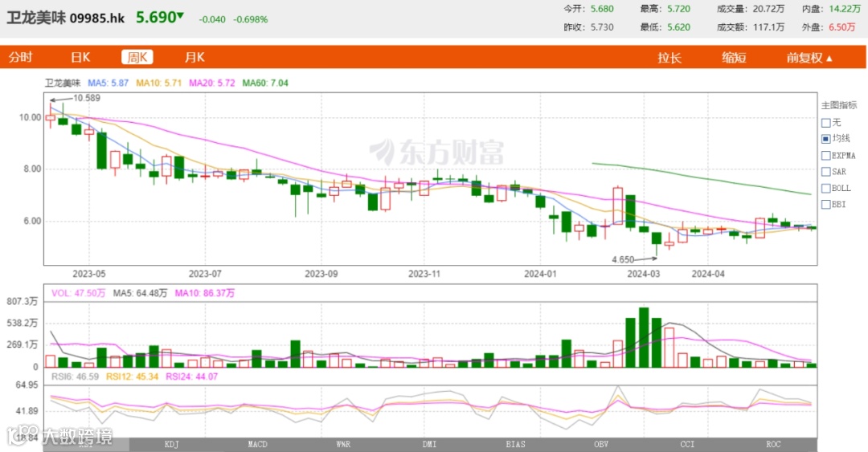Click the current price 5.690
Image resolution: width=868 pixels, height=452 pixels.
tap(156, 18)
